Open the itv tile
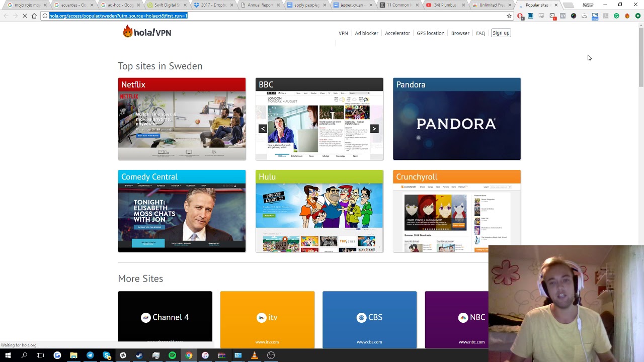This screenshot has width=644, height=362. [x=267, y=319]
